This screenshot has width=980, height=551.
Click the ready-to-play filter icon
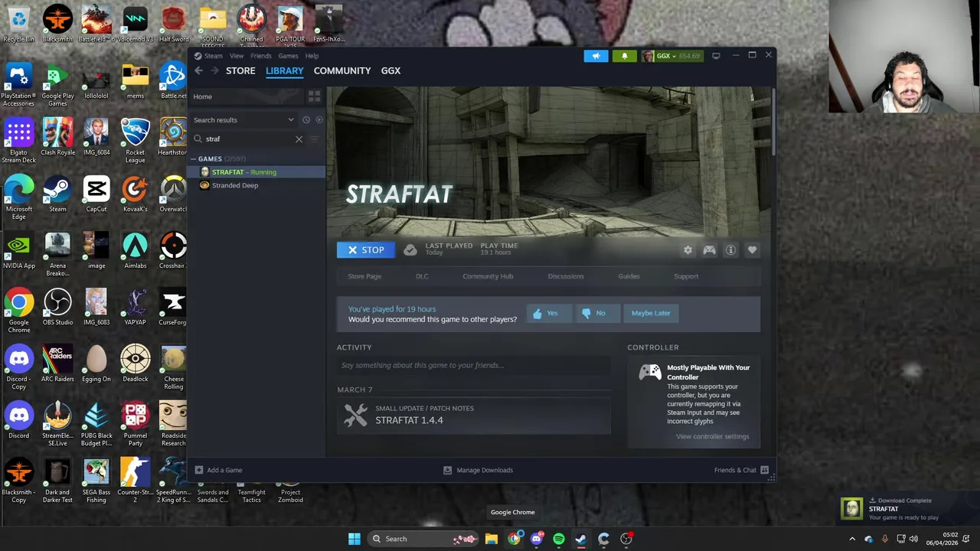coord(319,120)
